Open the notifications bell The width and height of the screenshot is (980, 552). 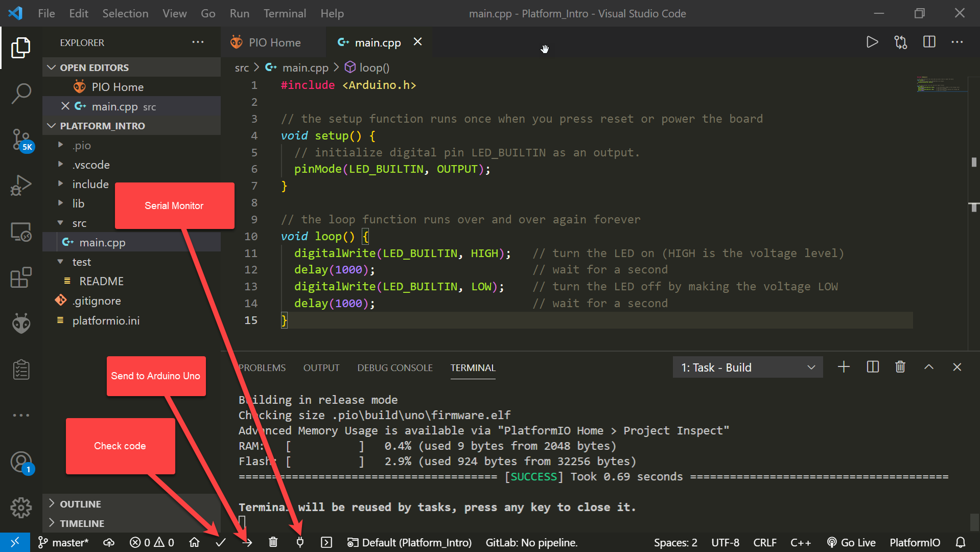961,542
